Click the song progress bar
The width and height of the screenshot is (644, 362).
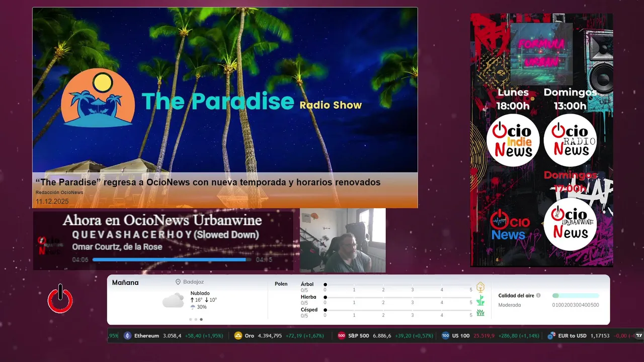(172, 260)
